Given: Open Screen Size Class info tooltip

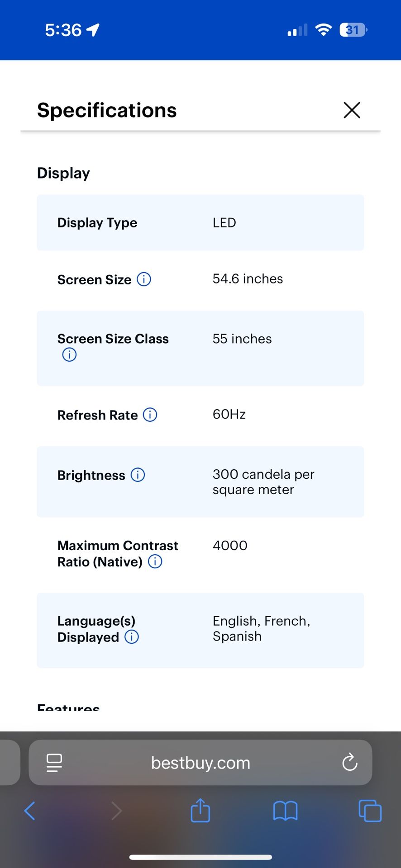Looking at the screenshot, I should [x=69, y=354].
